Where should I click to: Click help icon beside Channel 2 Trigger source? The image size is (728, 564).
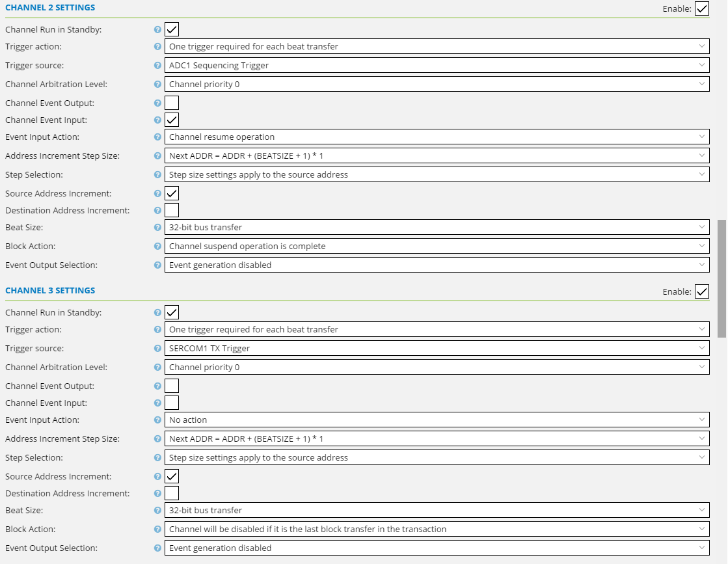(157, 66)
